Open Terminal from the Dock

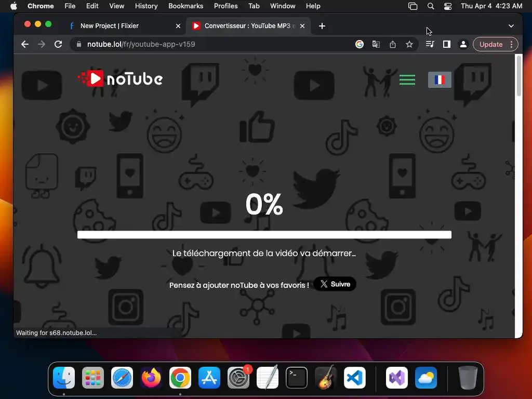297,378
